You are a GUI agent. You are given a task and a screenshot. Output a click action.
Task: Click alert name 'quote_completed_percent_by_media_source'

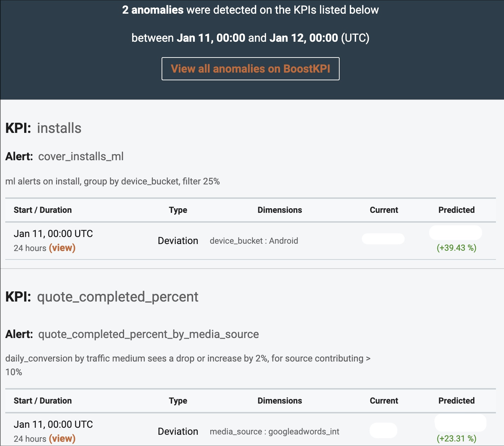pos(149,334)
